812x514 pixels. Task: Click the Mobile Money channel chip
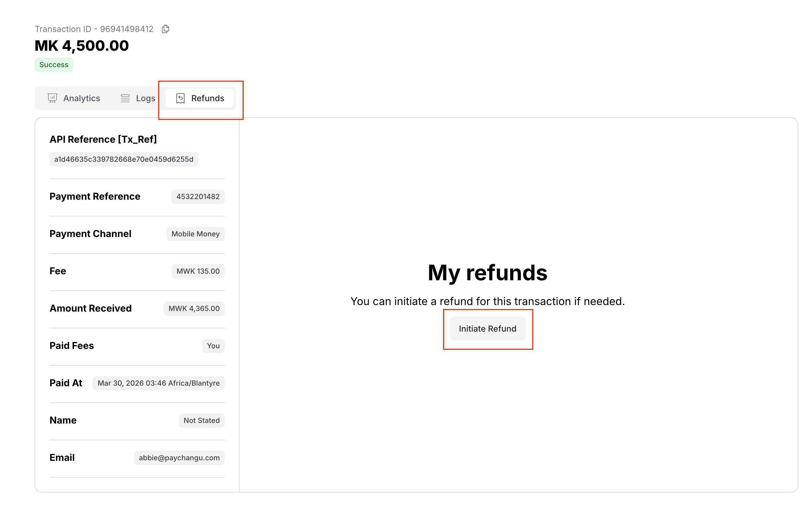[195, 234]
